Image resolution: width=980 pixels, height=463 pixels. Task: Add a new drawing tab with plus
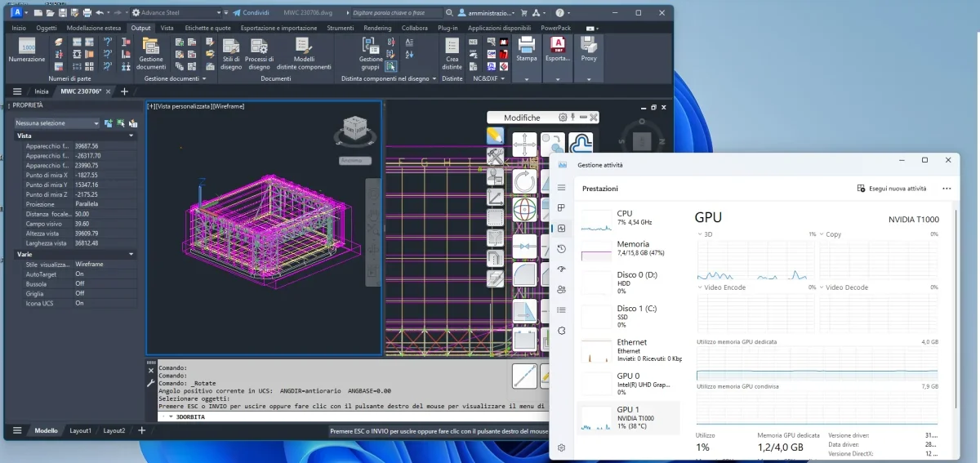(x=124, y=91)
